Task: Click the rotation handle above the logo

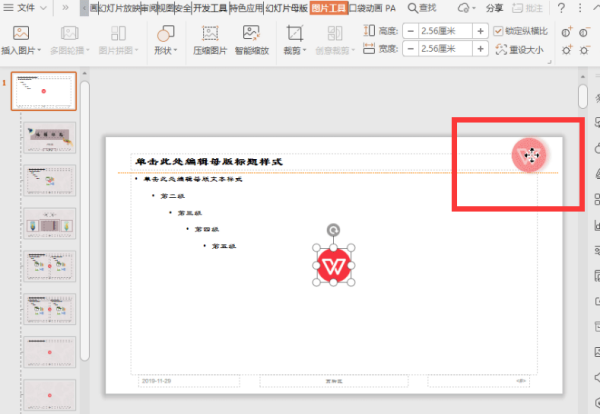Action: tap(333, 230)
